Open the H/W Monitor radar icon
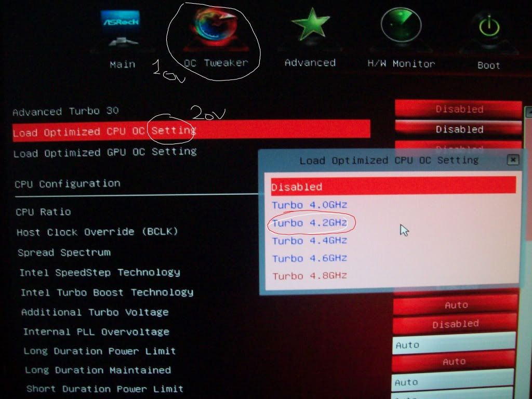 401,27
